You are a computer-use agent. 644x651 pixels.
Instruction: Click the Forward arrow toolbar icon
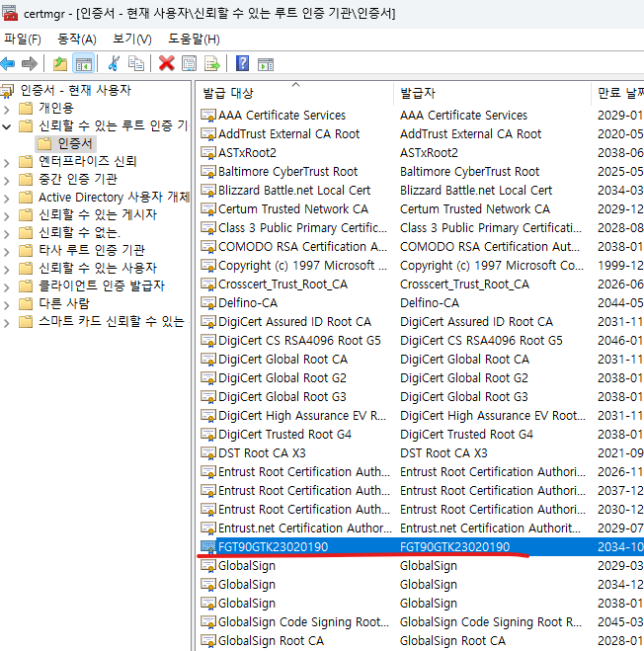pyautogui.click(x=30, y=64)
